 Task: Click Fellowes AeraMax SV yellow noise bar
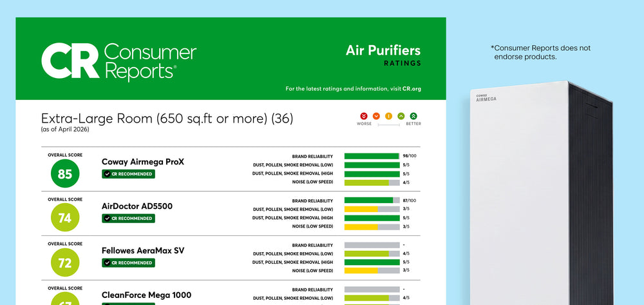tap(372, 271)
